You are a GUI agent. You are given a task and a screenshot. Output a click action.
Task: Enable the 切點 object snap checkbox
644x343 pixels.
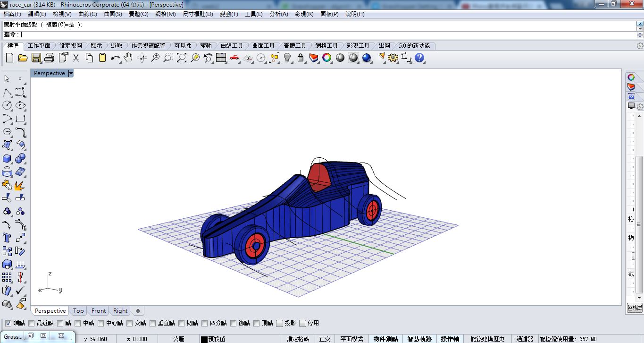pos(182,323)
